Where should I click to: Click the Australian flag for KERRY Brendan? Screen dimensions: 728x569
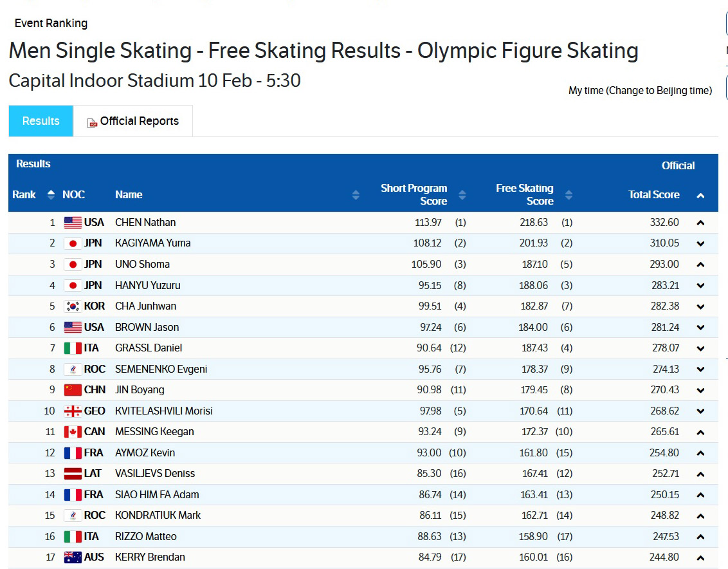coord(73,557)
